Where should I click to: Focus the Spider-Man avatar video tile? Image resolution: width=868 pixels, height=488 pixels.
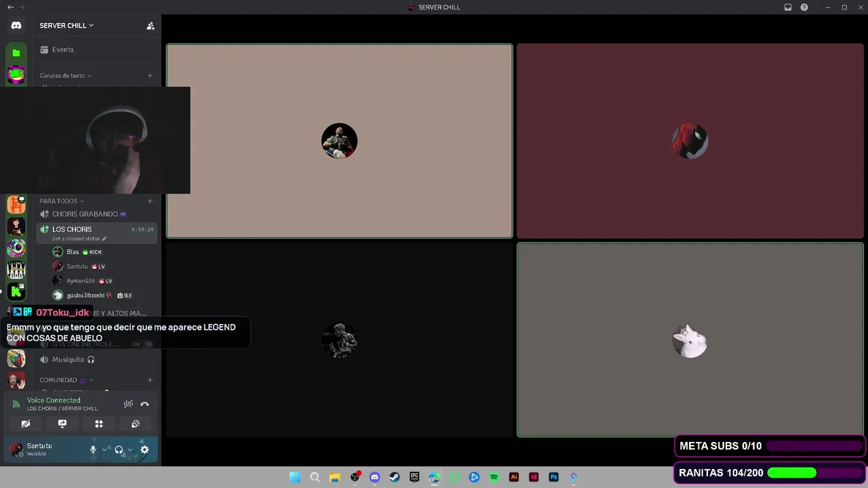(690, 141)
